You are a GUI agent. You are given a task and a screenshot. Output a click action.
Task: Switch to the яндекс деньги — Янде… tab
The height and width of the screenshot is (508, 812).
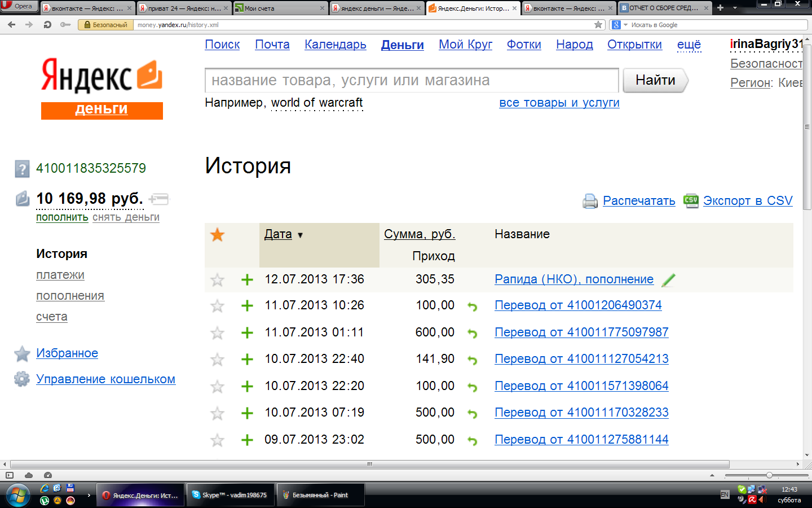point(377,8)
